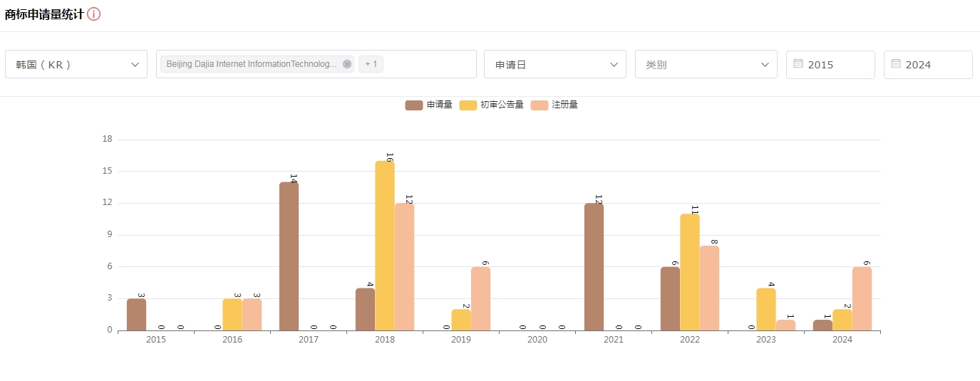Click the 2024 初审公告量 bar valued 2

tap(842, 320)
